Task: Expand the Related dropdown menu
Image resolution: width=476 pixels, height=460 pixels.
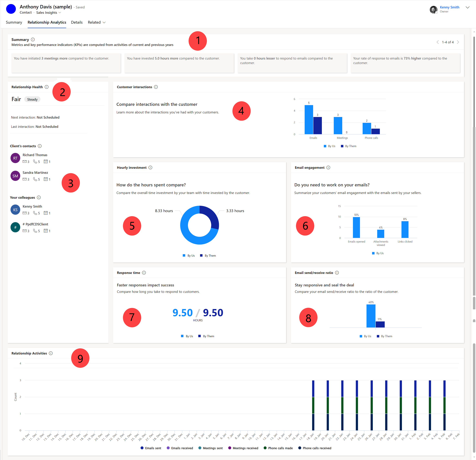Action: pos(96,22)
